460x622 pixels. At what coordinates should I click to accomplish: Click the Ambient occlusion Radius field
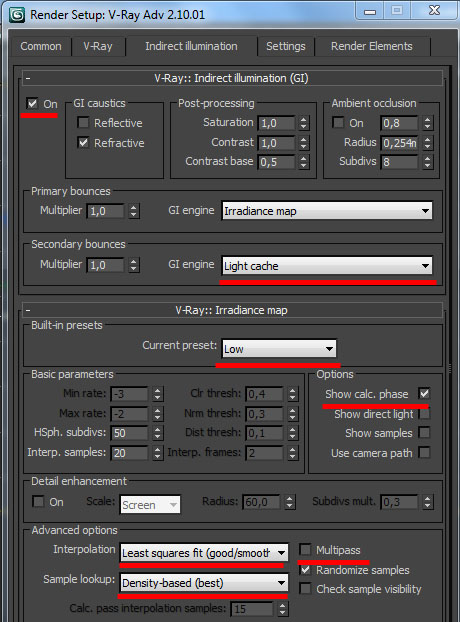399,143
